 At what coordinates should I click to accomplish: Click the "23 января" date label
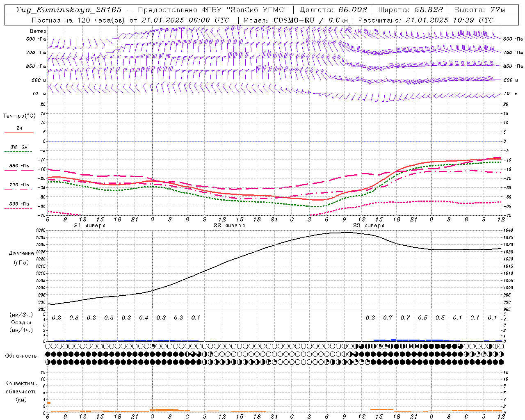[x=368, y=226]
